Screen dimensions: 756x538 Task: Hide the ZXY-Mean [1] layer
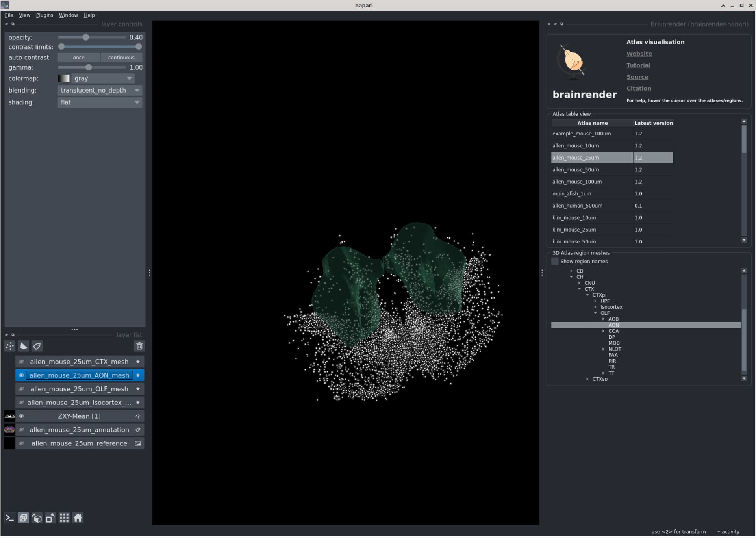[x=22, y=416]
